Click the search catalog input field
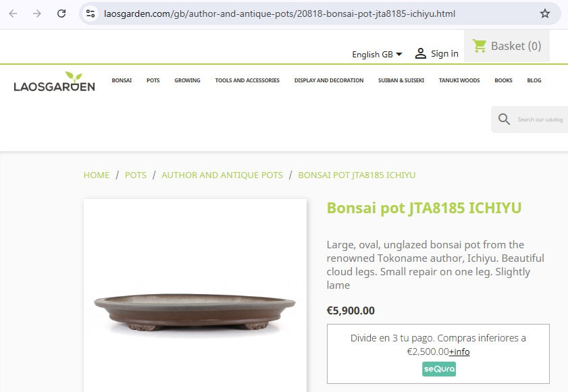 coord(540,119)
